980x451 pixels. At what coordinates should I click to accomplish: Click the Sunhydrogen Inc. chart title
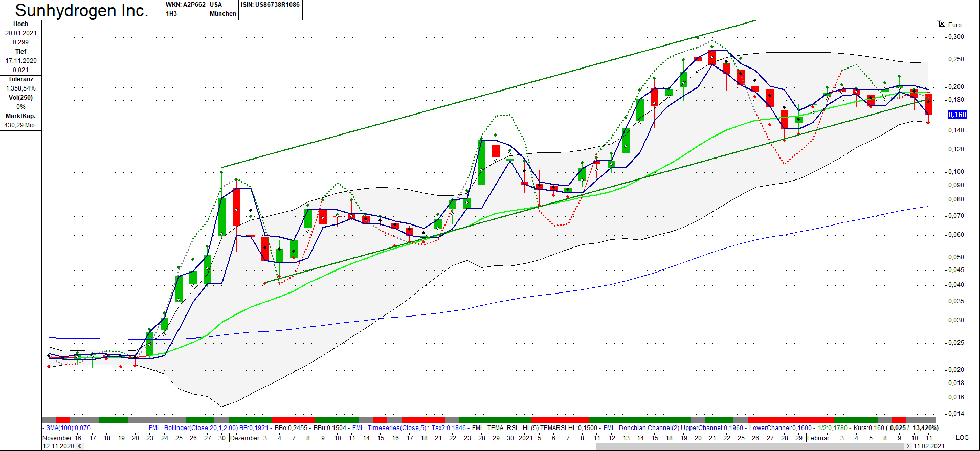[x=82, y=10]
